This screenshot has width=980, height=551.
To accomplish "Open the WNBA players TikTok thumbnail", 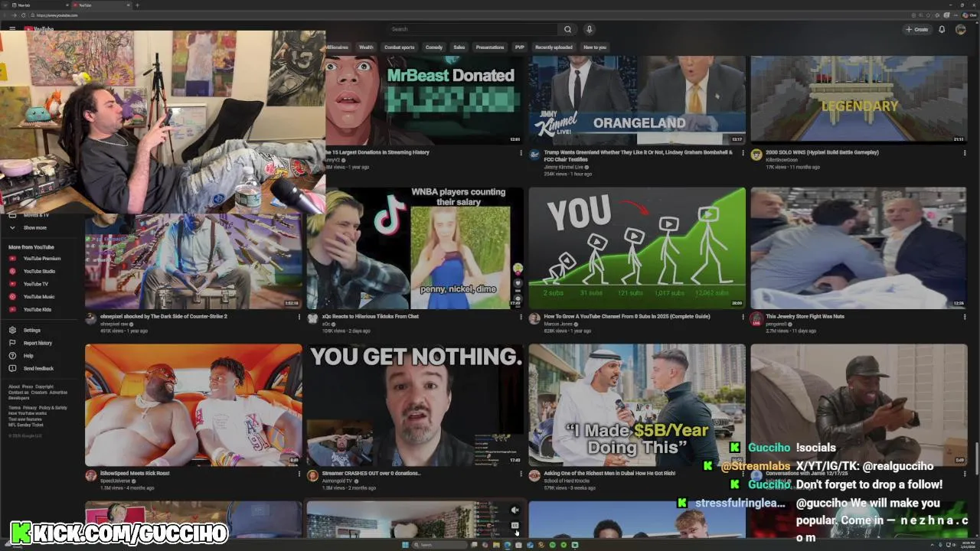I will (x=415, y=248).
